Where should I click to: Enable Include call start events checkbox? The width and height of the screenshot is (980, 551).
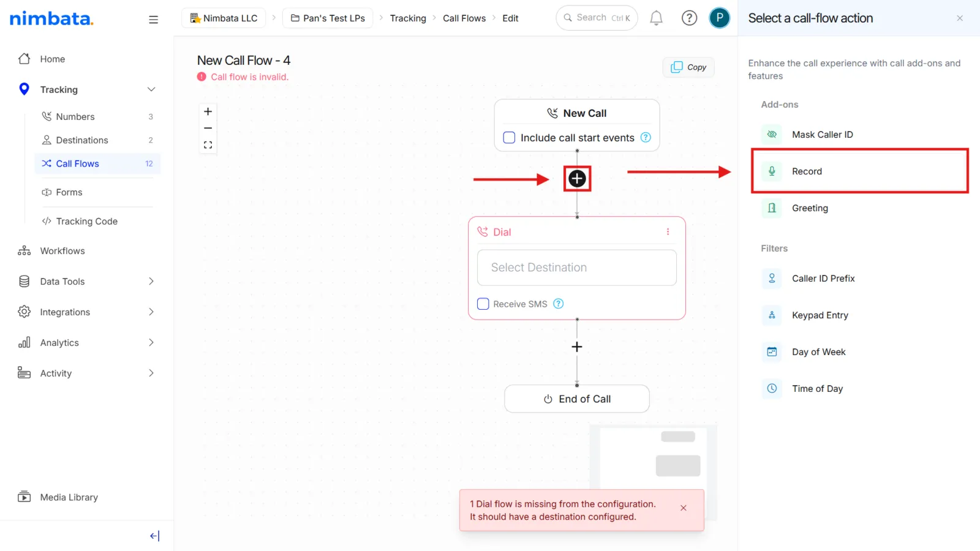pyautogui.click(x=509, y=138)
